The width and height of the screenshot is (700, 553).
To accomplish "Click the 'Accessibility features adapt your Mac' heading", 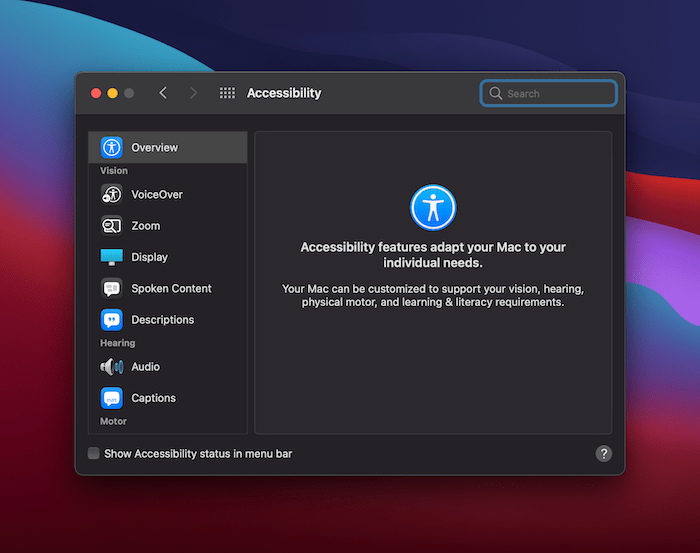I will coord(433,255).
